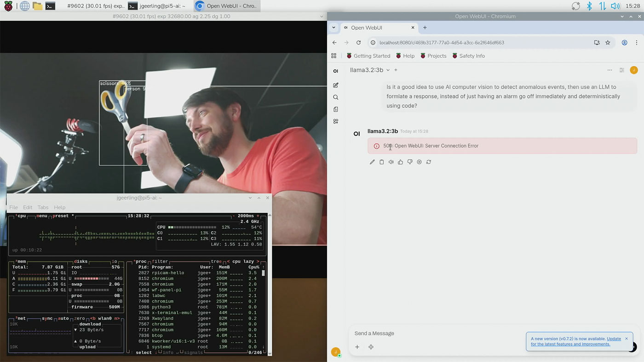Screen dimensions: 644x362
Task: View site information for localhost
Action: tap(373, 43)
